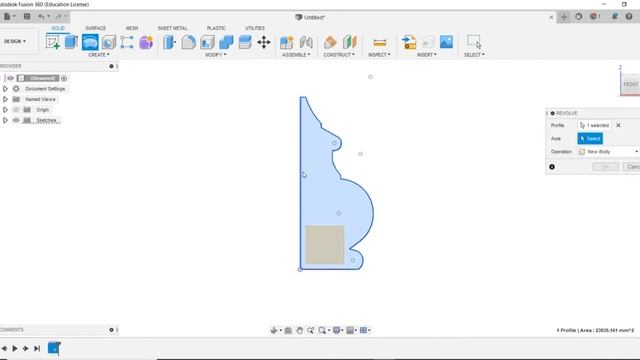This screenshot has height=360, width=640.
Task: Click the new design plus tab icon
Action: 564,17
